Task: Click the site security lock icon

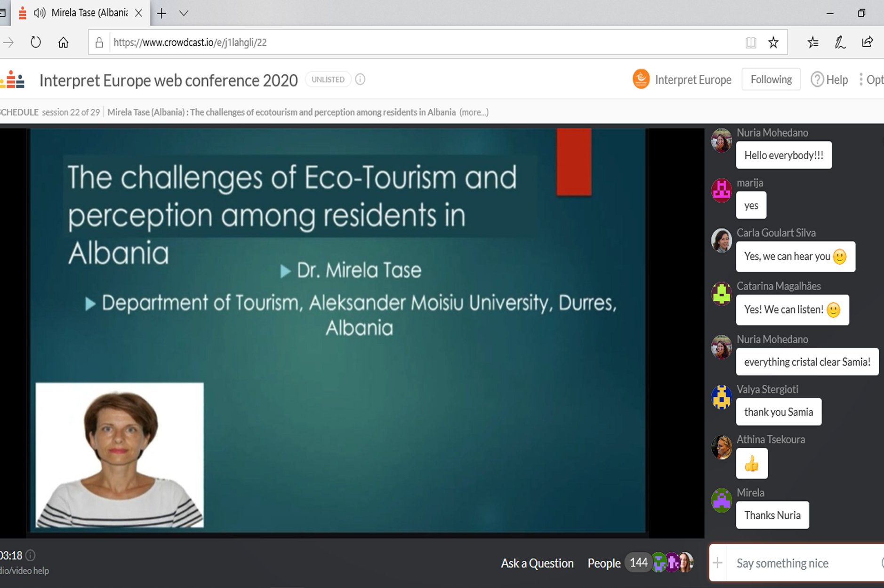Action: click(x=99, y=43)
